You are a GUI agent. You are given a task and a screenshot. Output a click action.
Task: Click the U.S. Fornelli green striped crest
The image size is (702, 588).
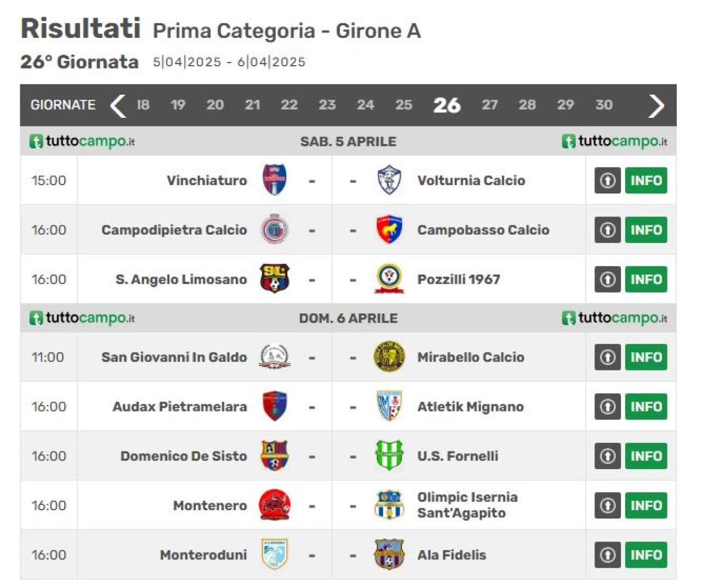pyautogui.click(x=389, y=455)
